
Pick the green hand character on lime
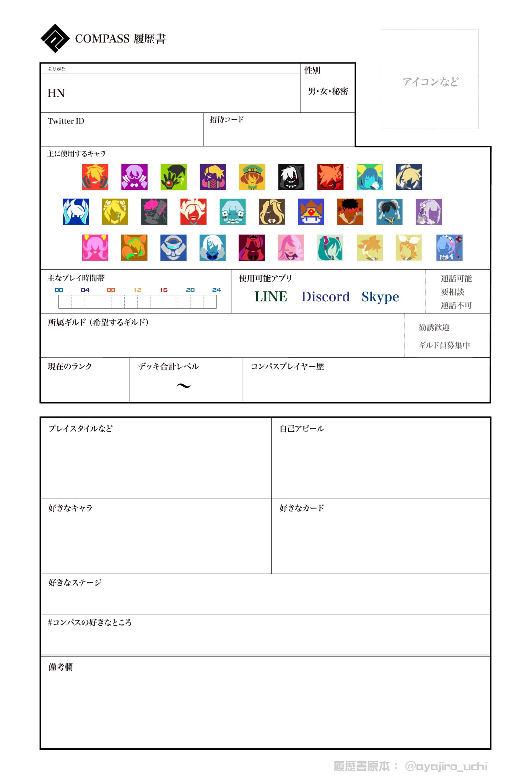click(174, 177)
